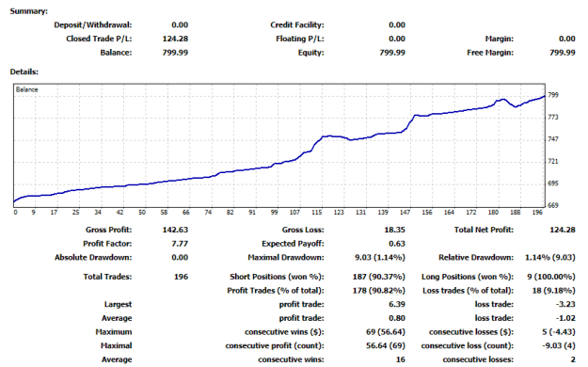Click the largest loss trade value -3.23
Image resolution: width=588 pixels, height=367 pixels.
[x=565, y=304]
